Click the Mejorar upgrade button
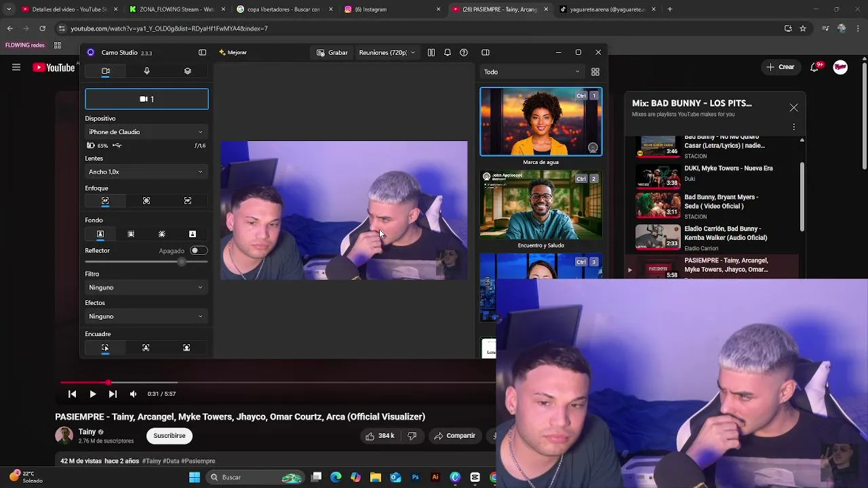The image size is (868, 488). 233,52
